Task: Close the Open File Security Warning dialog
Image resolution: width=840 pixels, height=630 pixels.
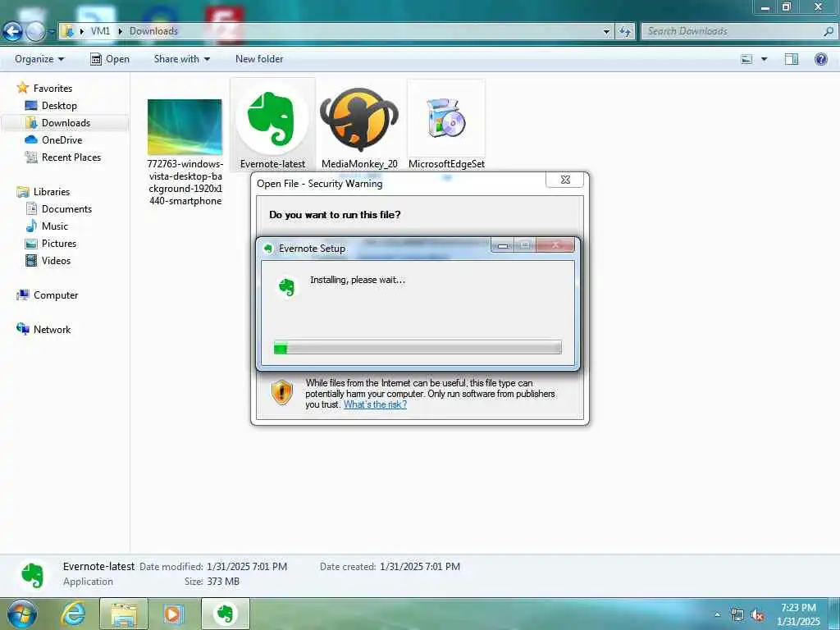Action: coord(564,180)
